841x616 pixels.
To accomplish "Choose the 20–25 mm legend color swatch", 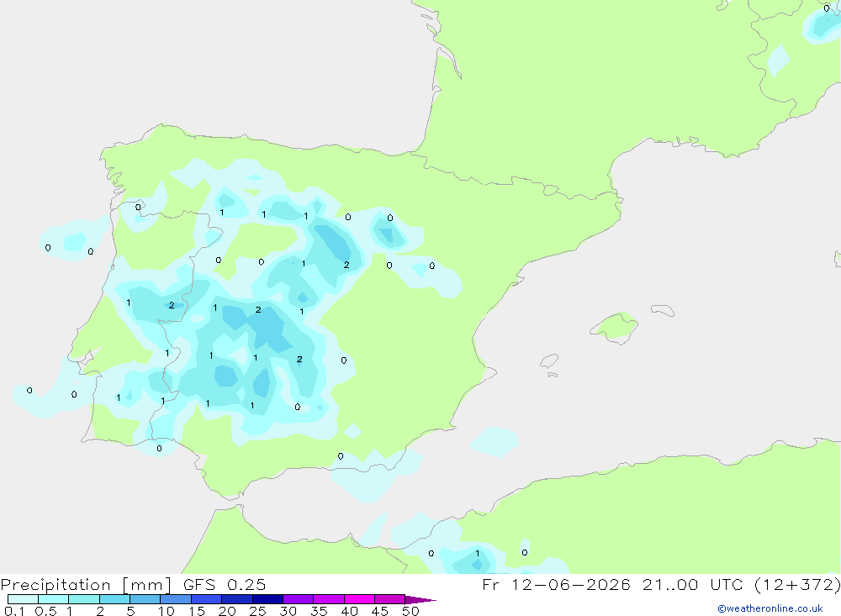I will [237, 599].
